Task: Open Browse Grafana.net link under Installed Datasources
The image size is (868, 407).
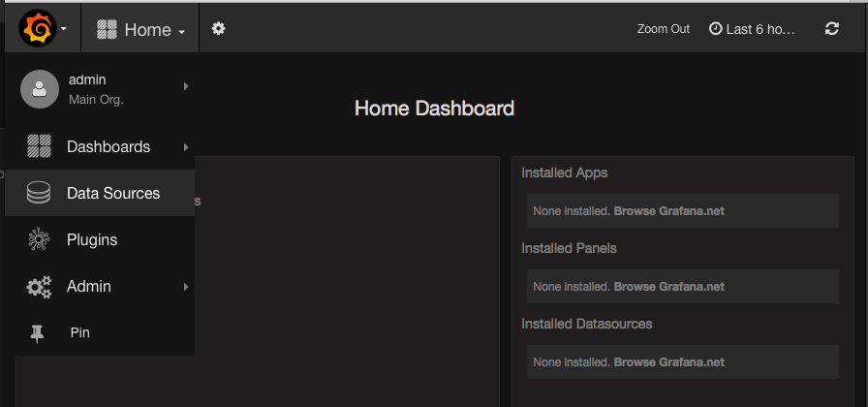Action: click(x=668, y=362)
